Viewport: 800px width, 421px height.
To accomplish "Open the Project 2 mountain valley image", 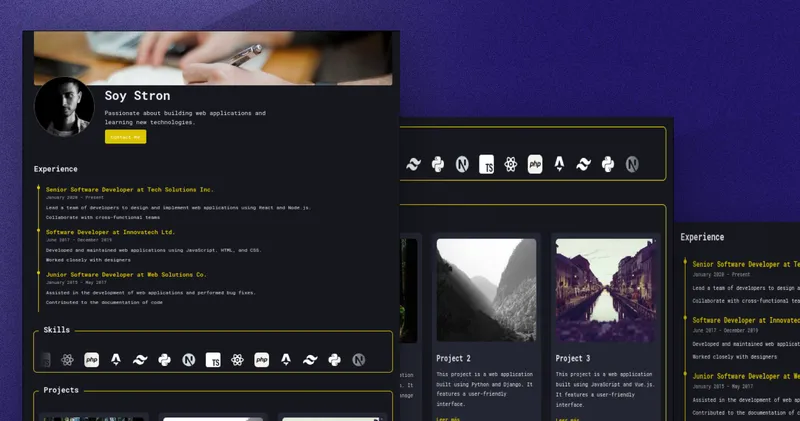I will (486, 290).
